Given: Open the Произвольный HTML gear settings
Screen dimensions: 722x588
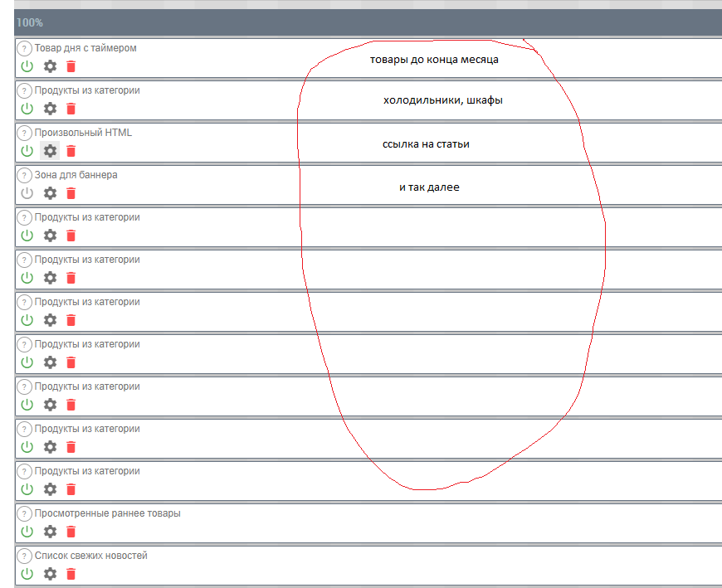Looking at the screenshot, I should pos(50,151).
